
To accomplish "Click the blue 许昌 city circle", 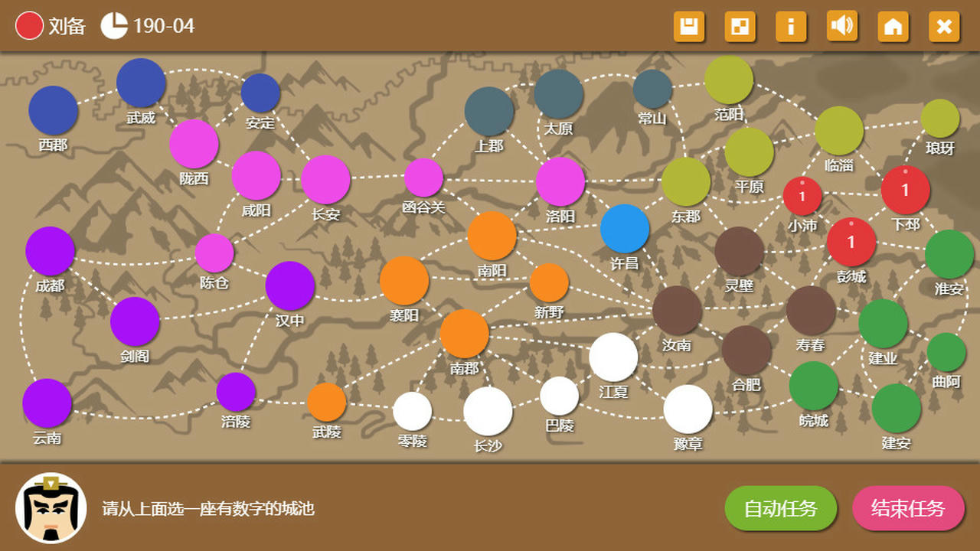I will click(x=625, y=229).
